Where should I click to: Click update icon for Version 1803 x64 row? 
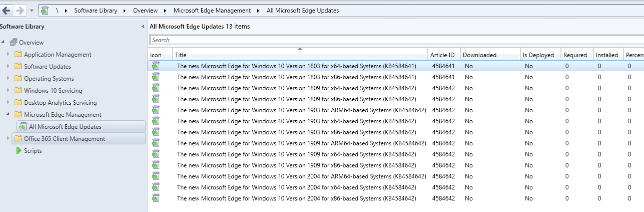pos(156,66)
